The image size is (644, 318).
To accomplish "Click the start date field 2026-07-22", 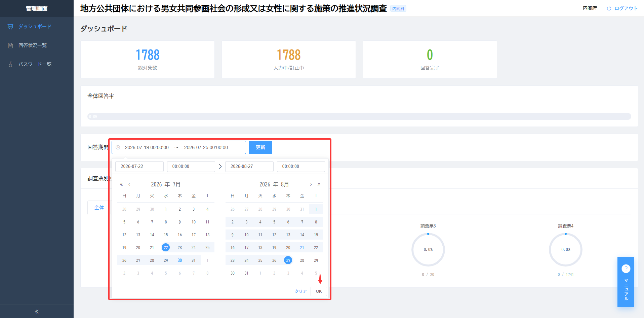I will tap(139, 166).
